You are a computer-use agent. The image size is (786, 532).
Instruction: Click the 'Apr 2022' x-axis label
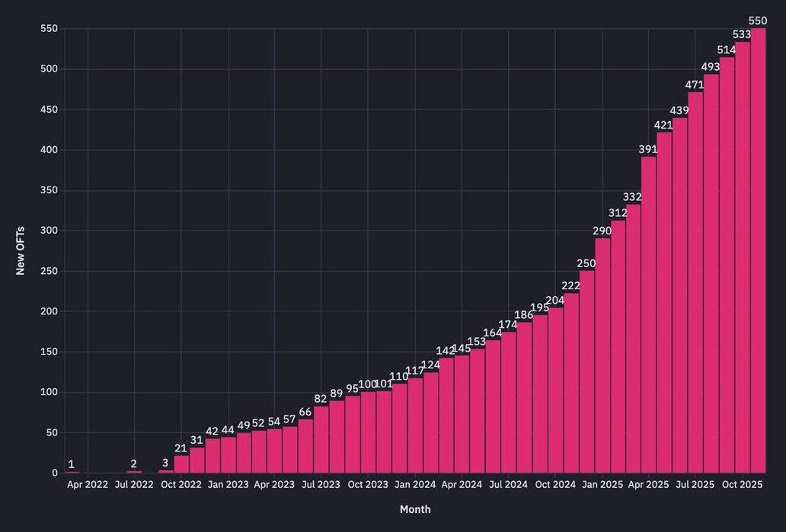(88, 485)
